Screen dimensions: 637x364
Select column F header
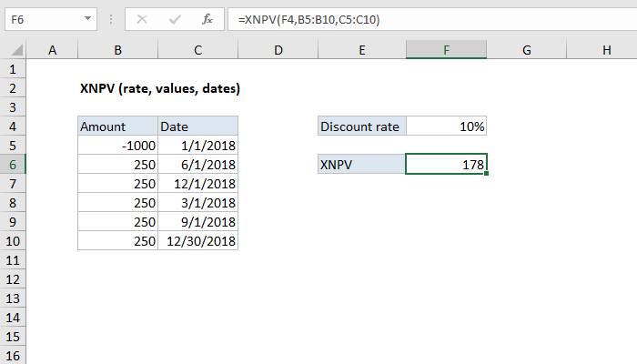click(x=446, y=51)
